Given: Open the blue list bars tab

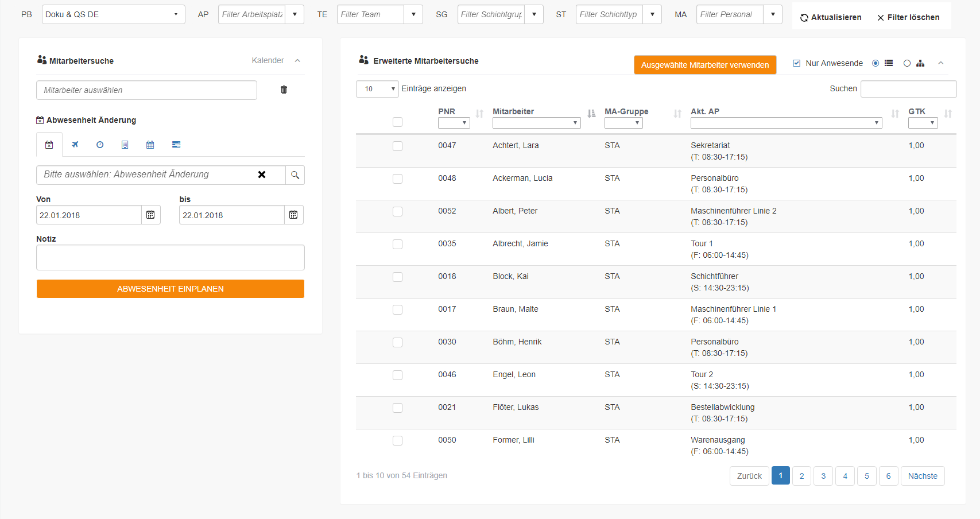Looking at the screenshot, I should [176, 145].
